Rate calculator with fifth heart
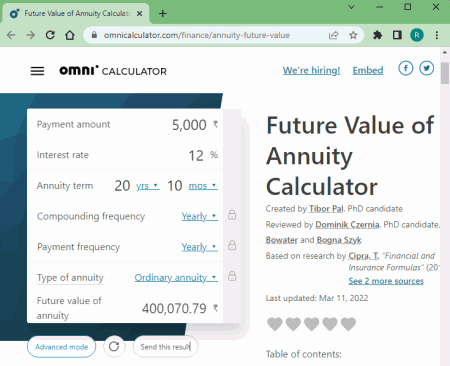This screenshot has height=366, width=450. pyautogui.click(x=348, y=324)
